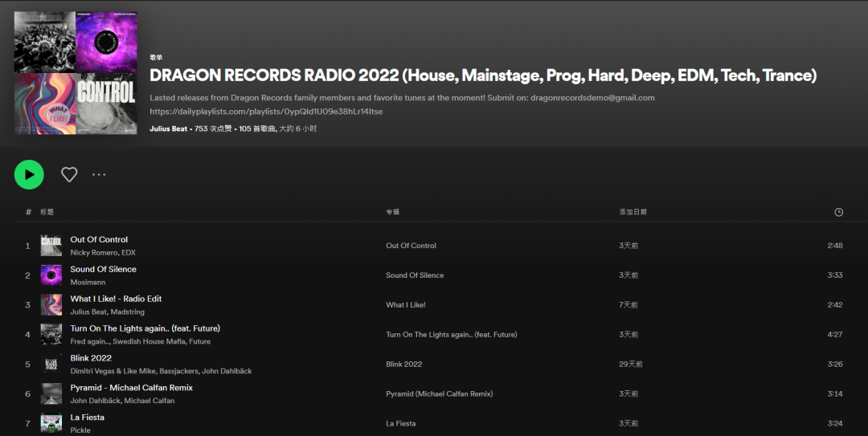Select the Sound Of Silence track title
The image size is (868, 436).
[x=103, y=270]
